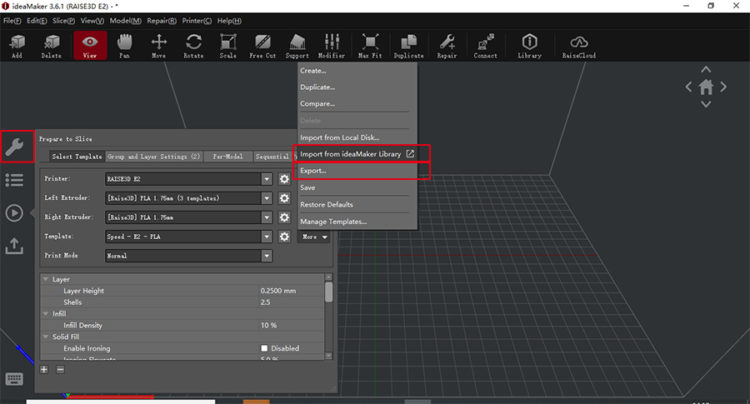Viewport: 750px width, 404px height.
Task: Open the Repair menu in menu bar
Action: point(162,21)
